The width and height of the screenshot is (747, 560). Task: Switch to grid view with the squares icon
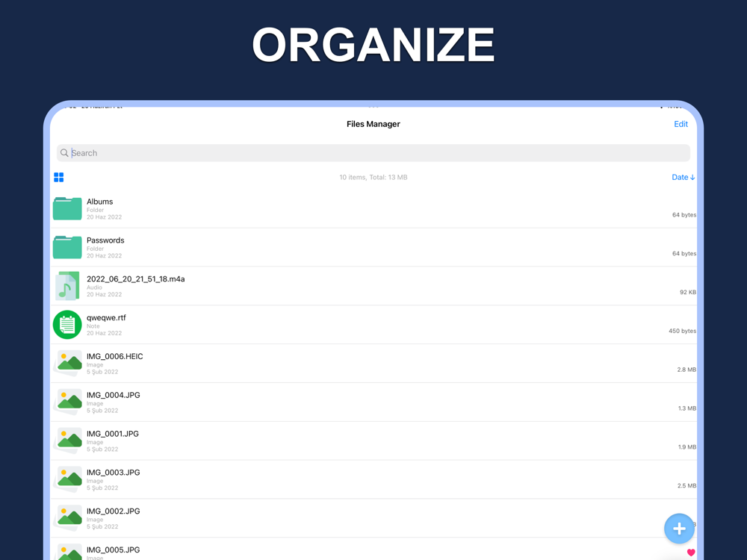58,177
